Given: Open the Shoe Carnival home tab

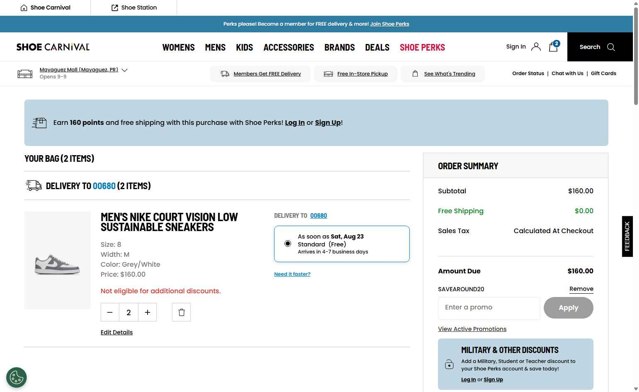Looking at the screenshot, I should 45,7.
